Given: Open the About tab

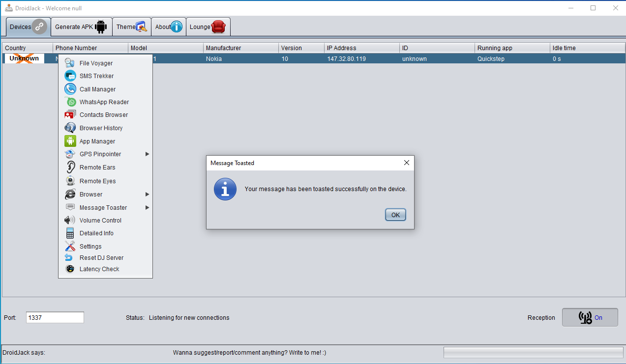Looking at the screenshot, I should coord(169,27).
